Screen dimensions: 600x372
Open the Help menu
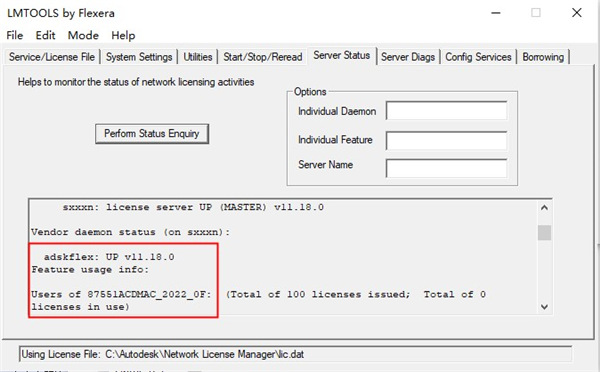123,35
